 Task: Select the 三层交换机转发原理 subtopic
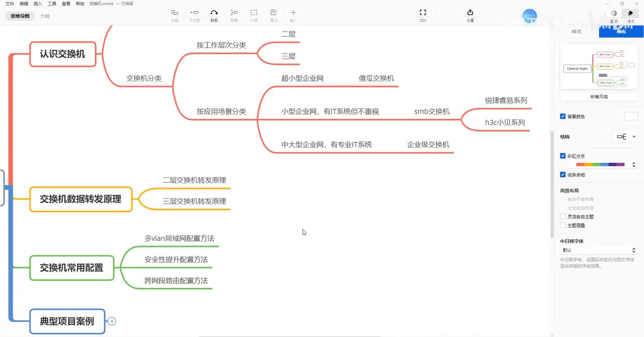click(x=194, y=201)
